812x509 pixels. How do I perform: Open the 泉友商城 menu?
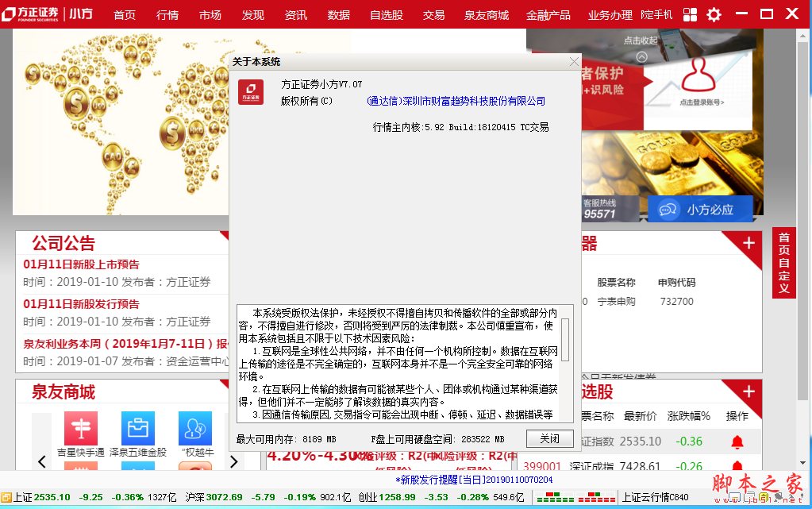pos(487,15)
